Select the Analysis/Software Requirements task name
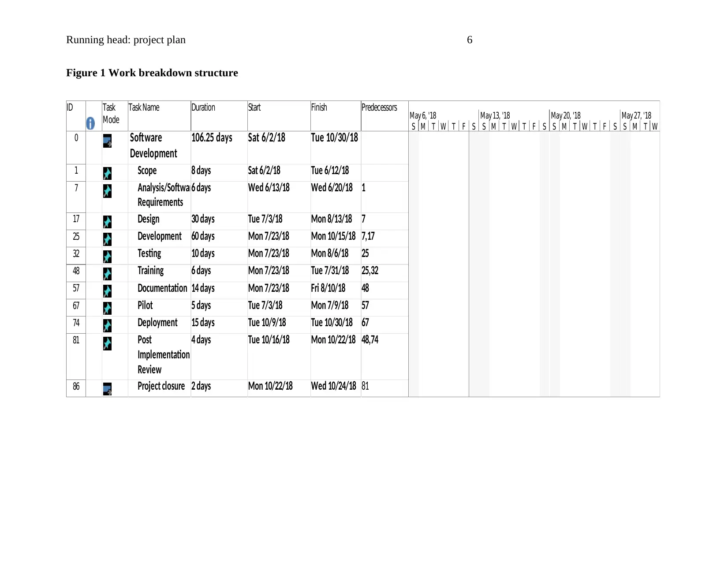This screenshot has height=562, width=728. pyautogui.click(x=164, y=195)
